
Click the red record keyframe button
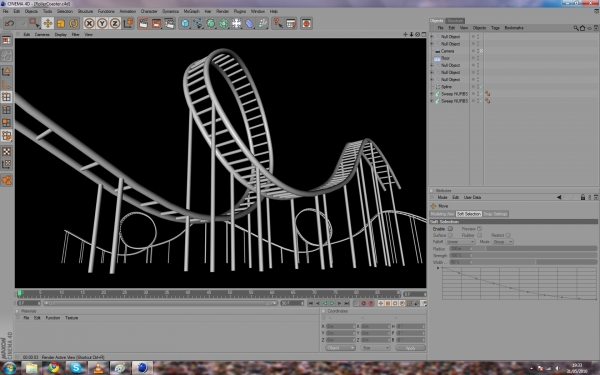[x=364, y=303]
